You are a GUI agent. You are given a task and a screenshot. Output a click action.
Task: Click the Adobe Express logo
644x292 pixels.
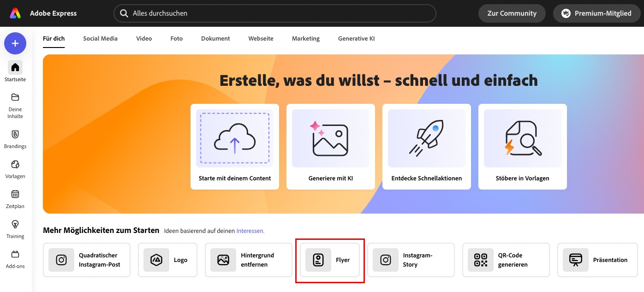click(x=16, y=13)
